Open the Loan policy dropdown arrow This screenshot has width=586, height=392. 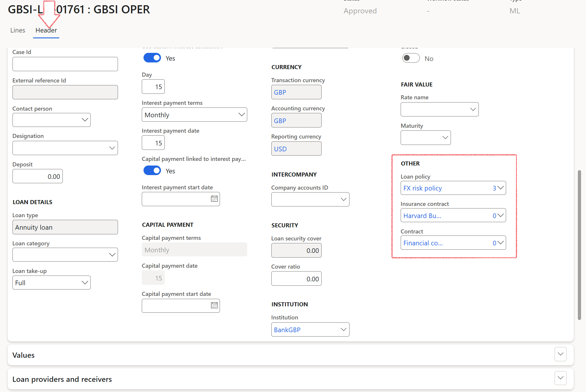[x=500, y=188]
